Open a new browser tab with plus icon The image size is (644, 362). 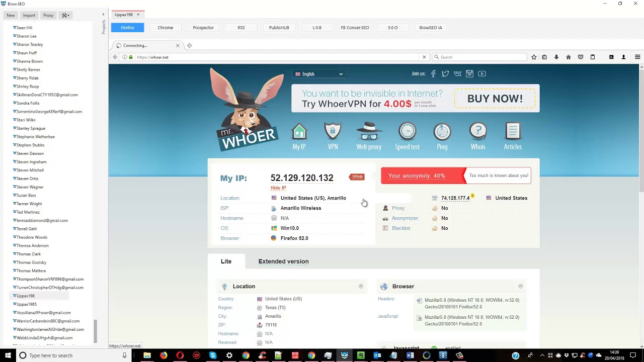[189, 46]
